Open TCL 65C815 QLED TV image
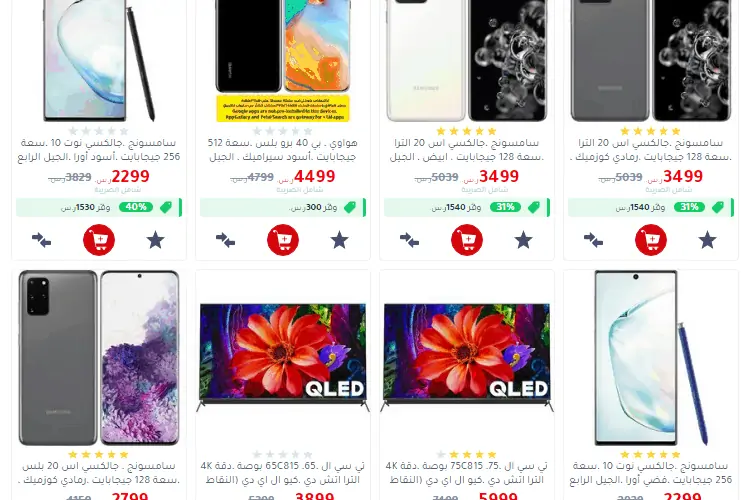The height and width of the screenshot is (500, 748). tap(283, 358)
